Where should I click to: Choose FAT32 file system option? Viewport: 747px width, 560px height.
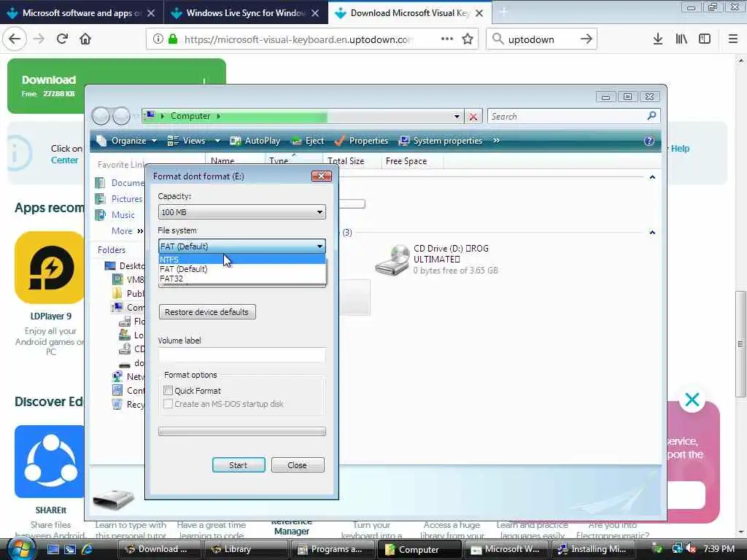[242, 279]
